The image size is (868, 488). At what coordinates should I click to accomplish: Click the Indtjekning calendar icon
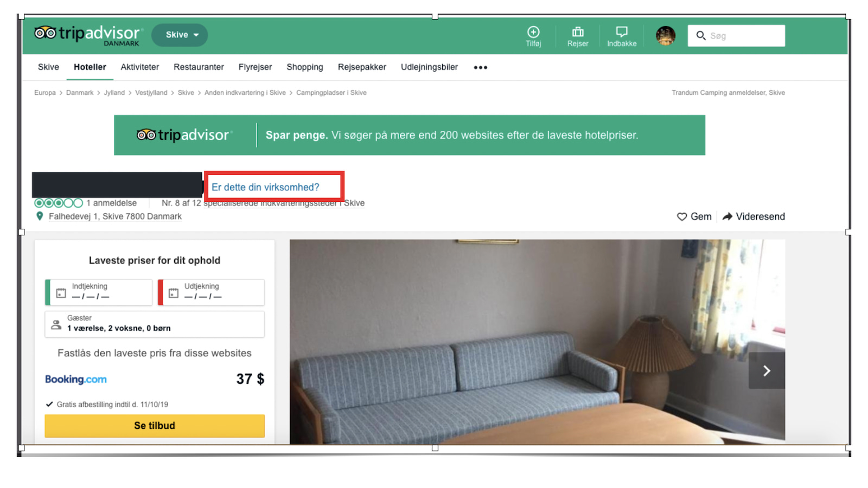(60, 292)
